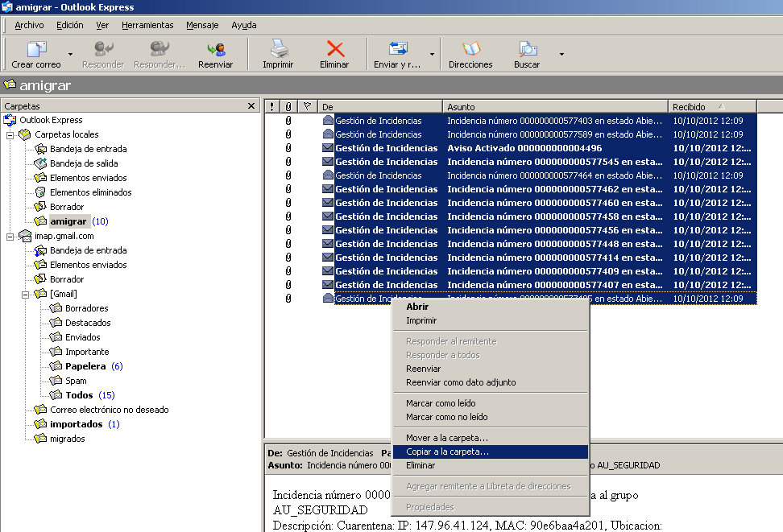Viewport: 783px width, 532px height.
Task: Open Direcciones address book icon
Action: coord(470,49)
